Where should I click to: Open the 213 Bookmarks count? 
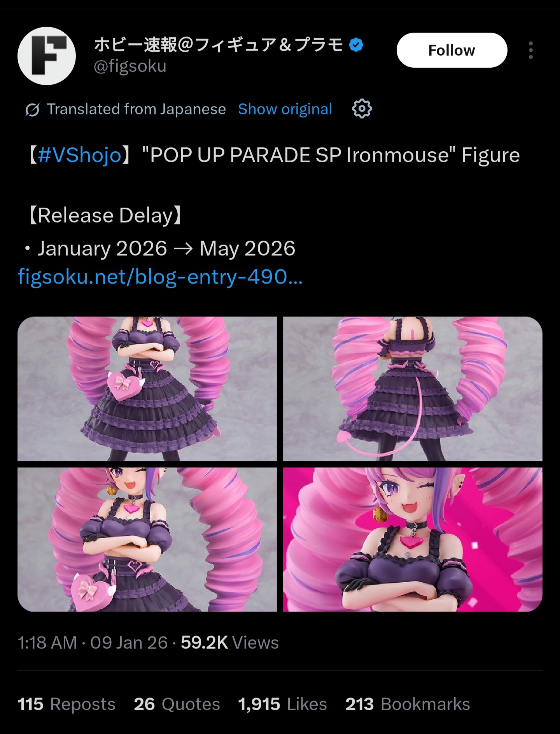pyautogui.click(x=408, y=704)
